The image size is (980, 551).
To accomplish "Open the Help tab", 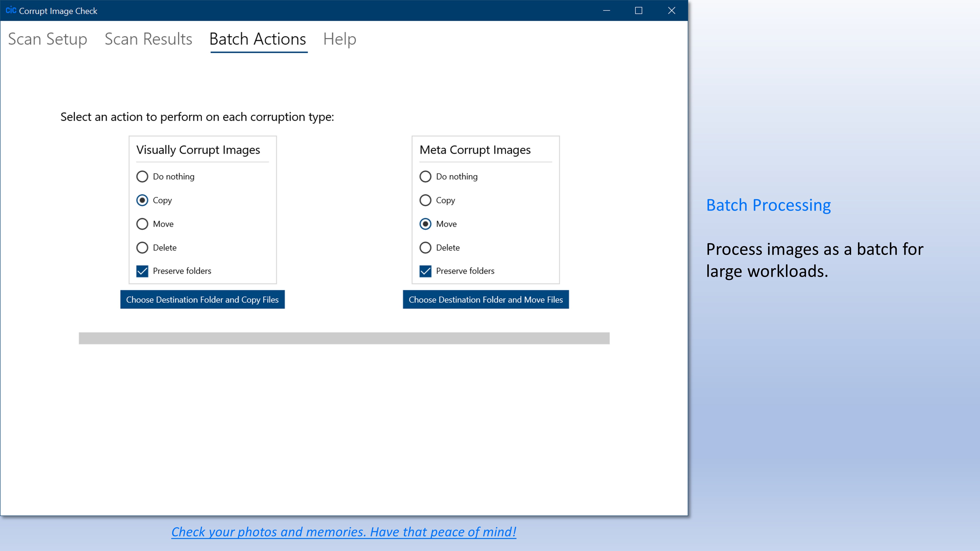I will (340, 39).
